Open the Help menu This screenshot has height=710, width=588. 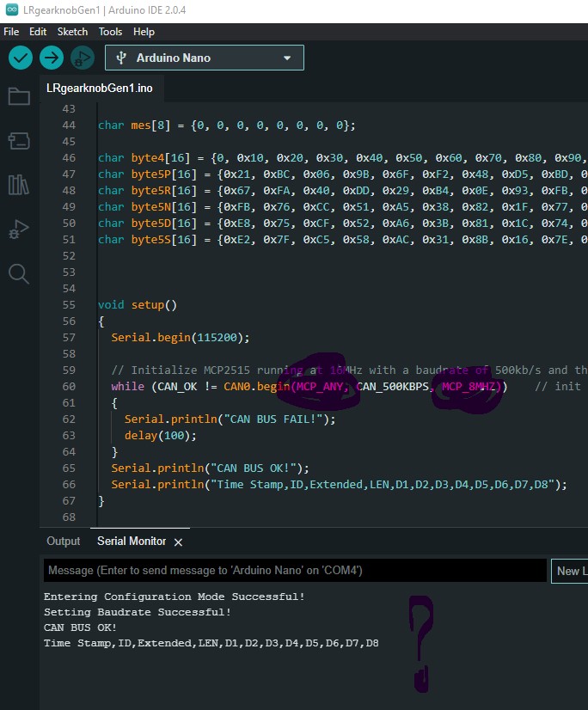click(144, 32)
